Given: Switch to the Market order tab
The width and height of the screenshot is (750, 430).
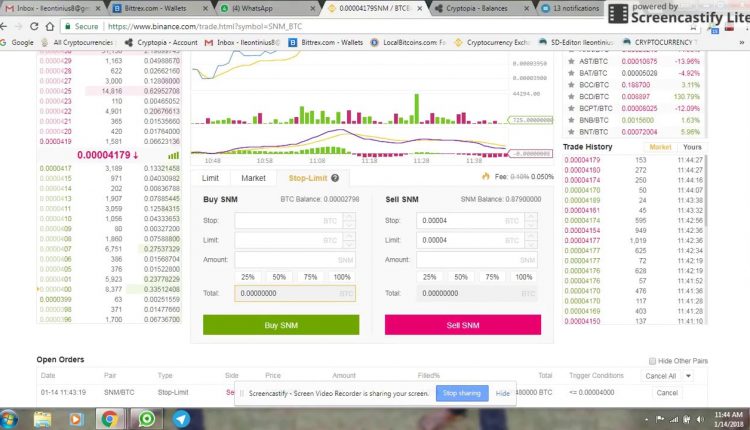Looking at the screenshot, I should 253,178.
